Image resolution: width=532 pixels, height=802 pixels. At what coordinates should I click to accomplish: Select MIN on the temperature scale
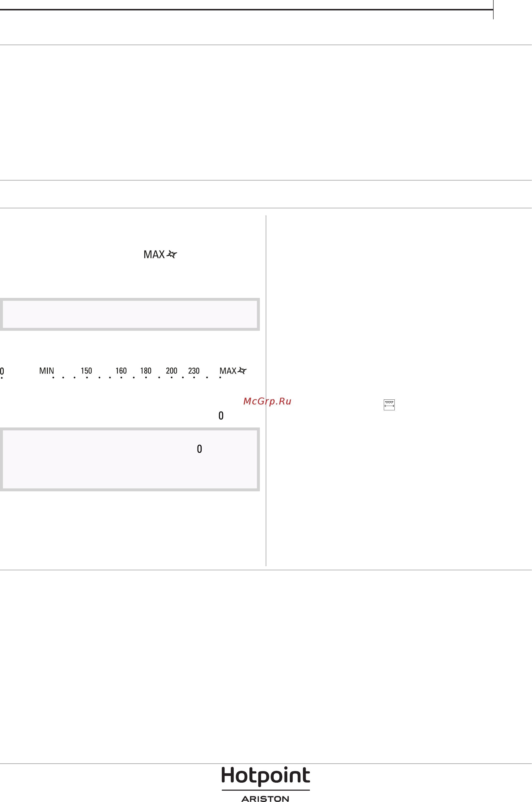tap(46, 371)
